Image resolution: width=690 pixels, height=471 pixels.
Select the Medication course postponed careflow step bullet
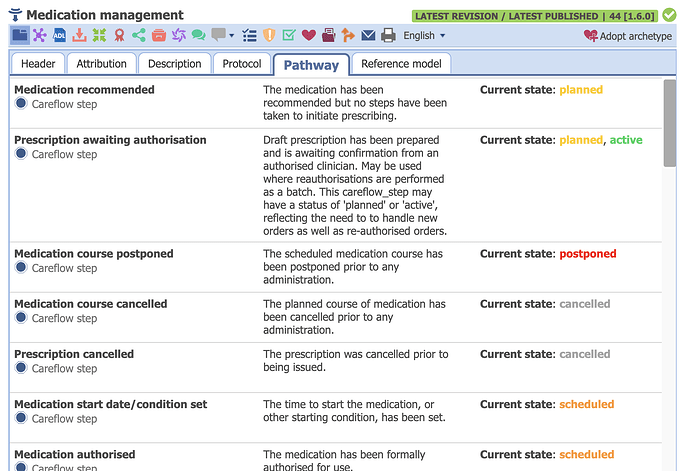tap(21, 267)
